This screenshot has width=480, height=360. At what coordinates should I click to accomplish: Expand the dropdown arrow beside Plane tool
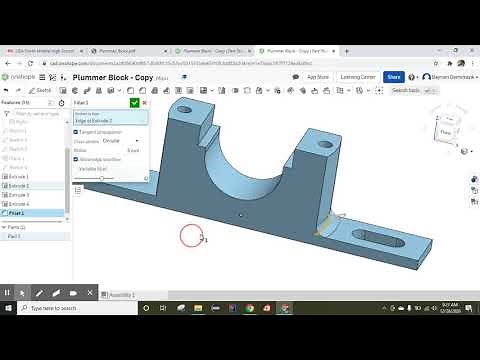[349, 90]
